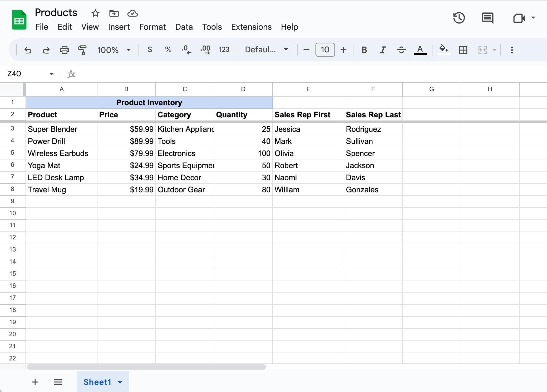Viewport: 547px width, 392px height.
Task: Decrease font size minus button
Action: 306,50
